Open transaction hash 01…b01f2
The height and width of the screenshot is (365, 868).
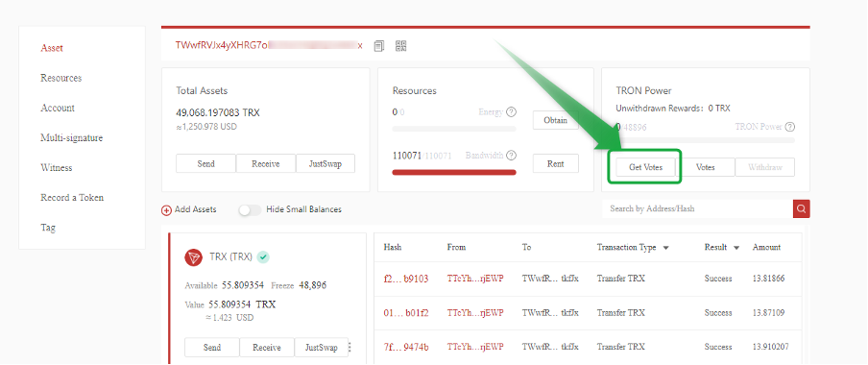point(406,313)
